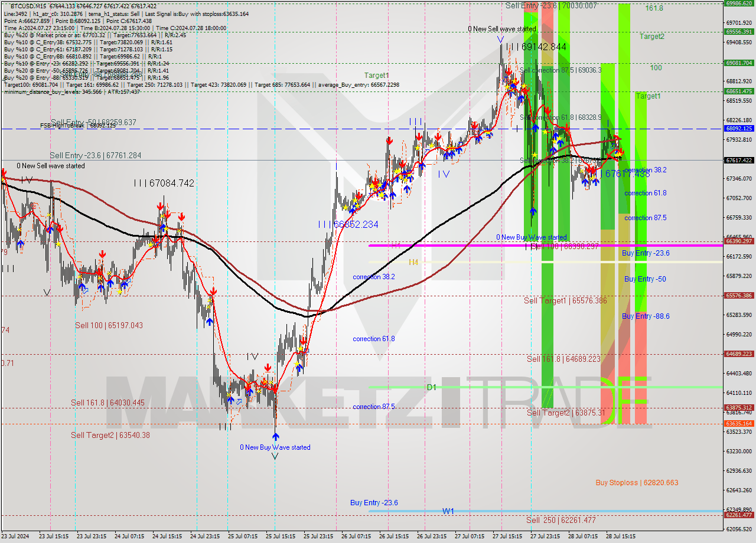
Task: Click the 'Buy %10 @ C_Entry38' line
Action: point(88,42)
